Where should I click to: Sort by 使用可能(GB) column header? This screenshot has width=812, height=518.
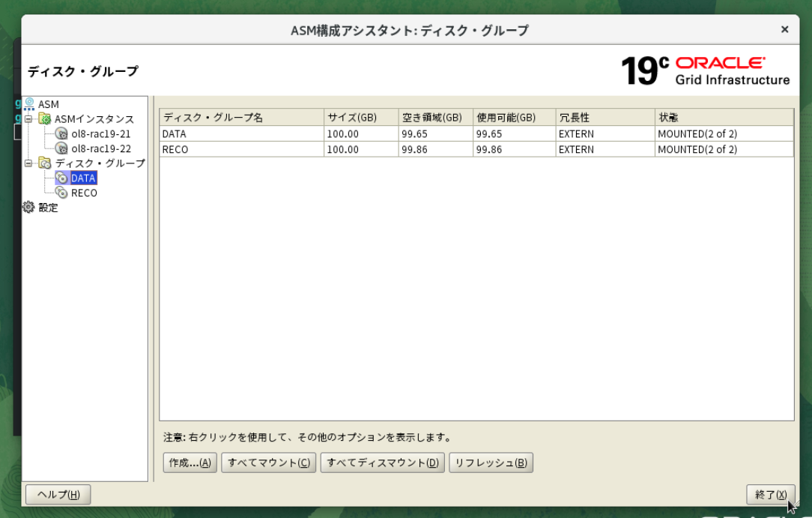coord(514,118)
